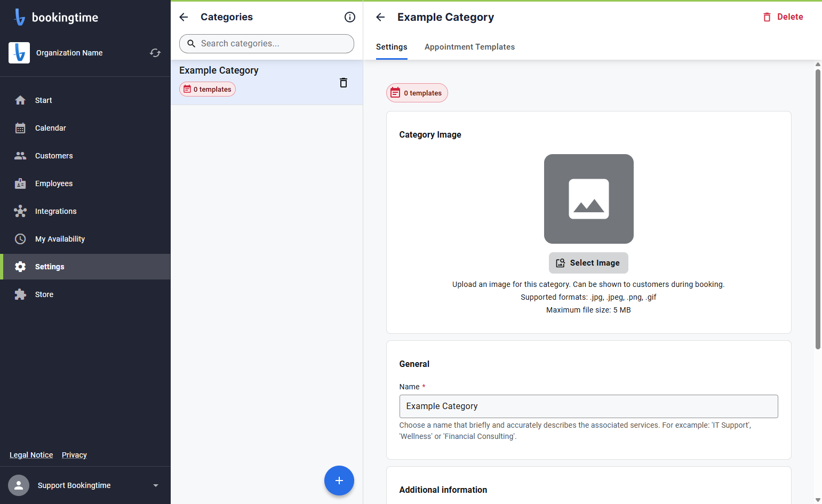This screenshot has height=504, width=822.
Task: Open the Start home page
Action: click(x=85, y=100)
